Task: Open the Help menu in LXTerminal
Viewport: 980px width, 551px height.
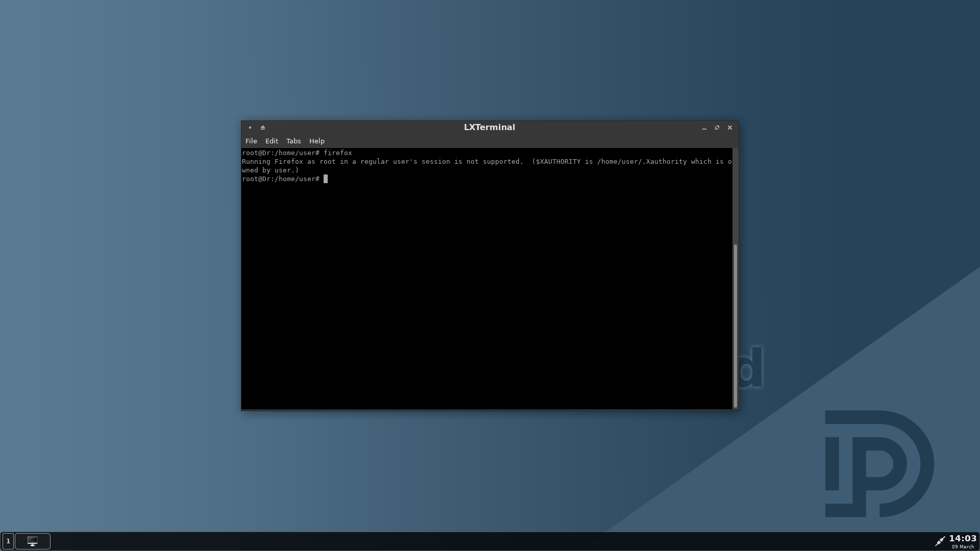Action: (x=317, y=141)
